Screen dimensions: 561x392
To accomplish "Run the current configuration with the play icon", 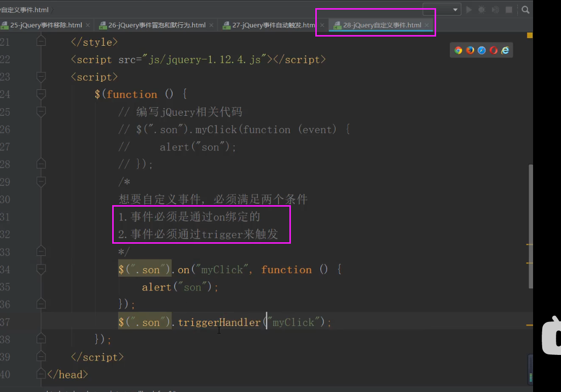I will [x=469, y=10].
